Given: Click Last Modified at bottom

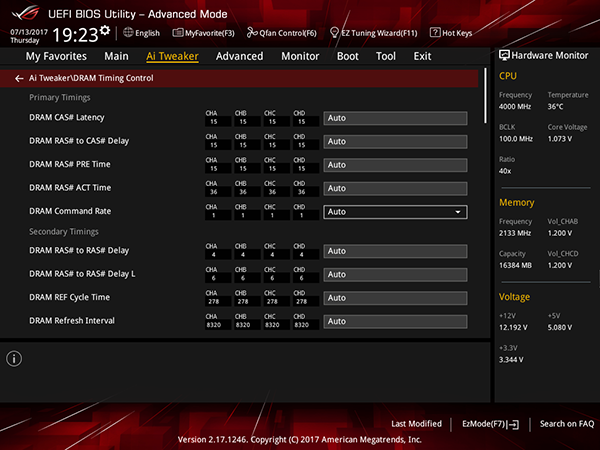Looking at the screenshot, I should click(x=416, y=424).
